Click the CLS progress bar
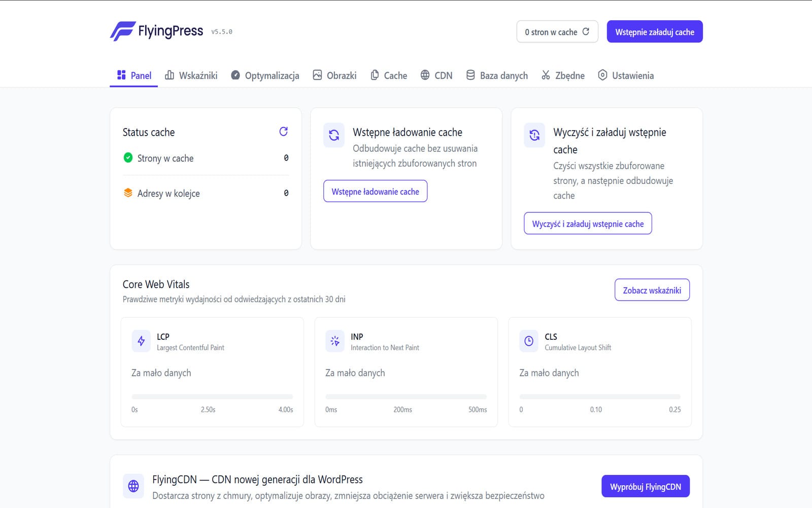Image resolution: width=812 pixels, height=508 pixels. 600,397
